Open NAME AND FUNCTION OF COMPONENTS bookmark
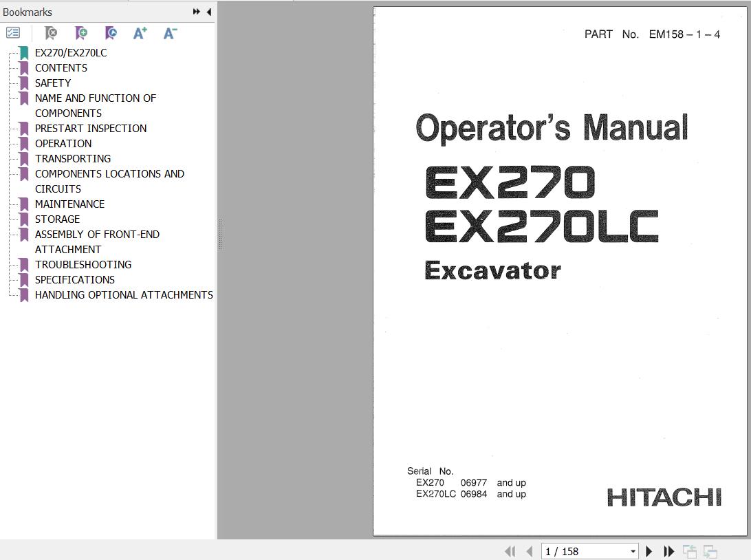Viewport: 751px width, 560px height. (x=96, y=106)
